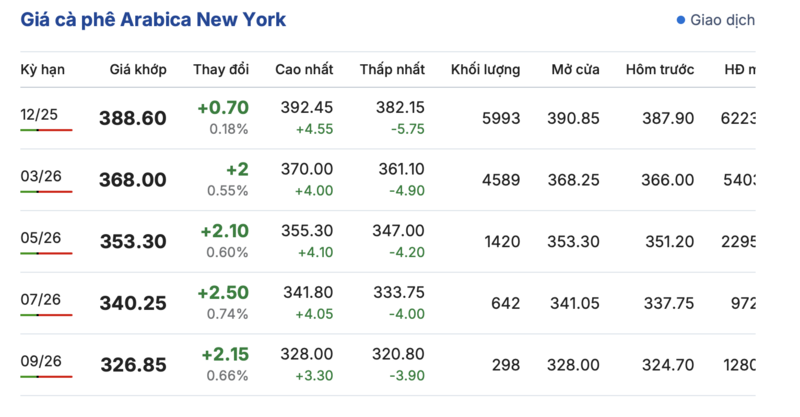The image size is (800, 417).
Task: Select the Giao dịch legend label
Action: [x=723, y=20]
